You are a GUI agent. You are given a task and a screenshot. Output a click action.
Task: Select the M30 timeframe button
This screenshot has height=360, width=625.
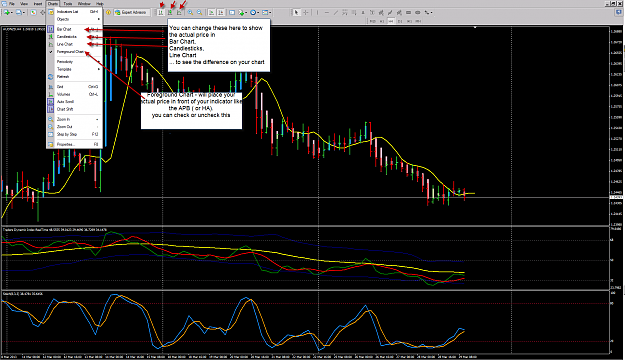[373, 21]
